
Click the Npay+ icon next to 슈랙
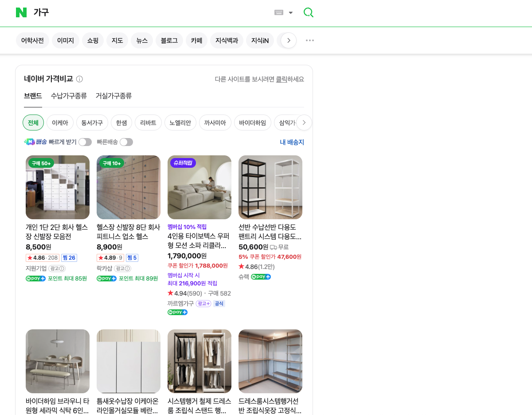pos(261,277)
